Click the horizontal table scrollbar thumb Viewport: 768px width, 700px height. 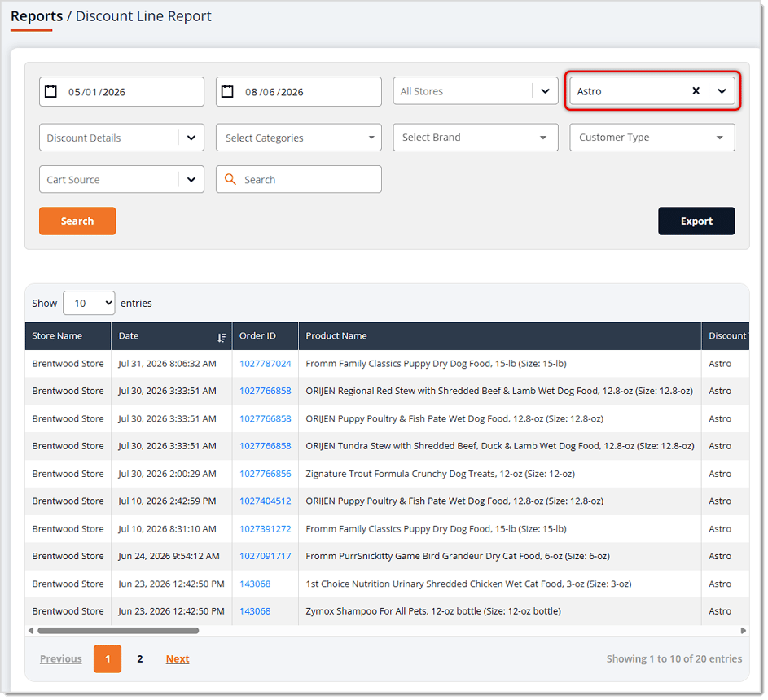pyautogui.click(x=118, y=631)
